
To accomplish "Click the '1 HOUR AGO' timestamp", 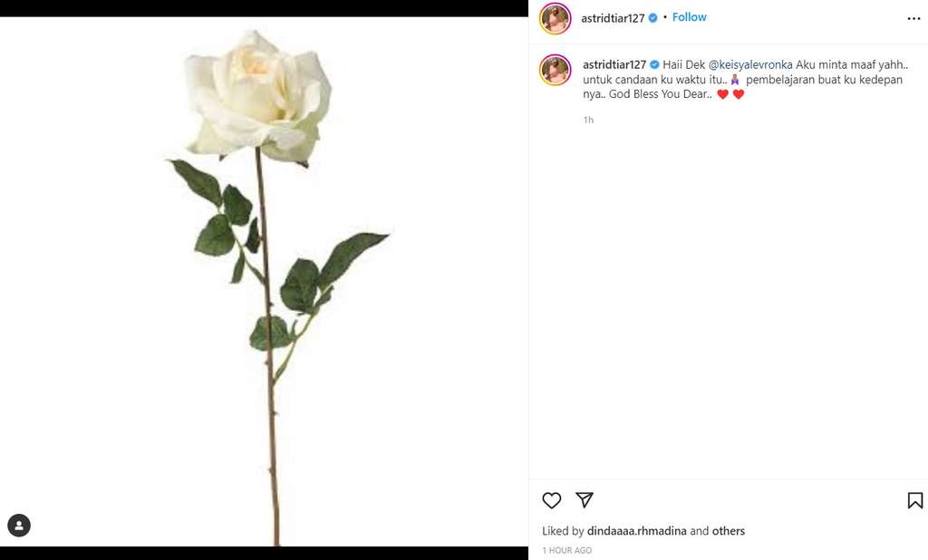I will coord(566,549).
